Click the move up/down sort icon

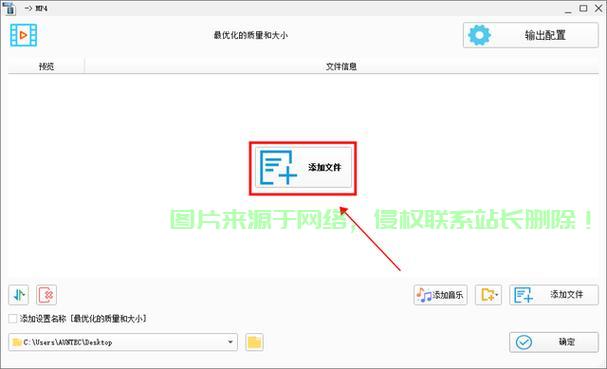19,295
